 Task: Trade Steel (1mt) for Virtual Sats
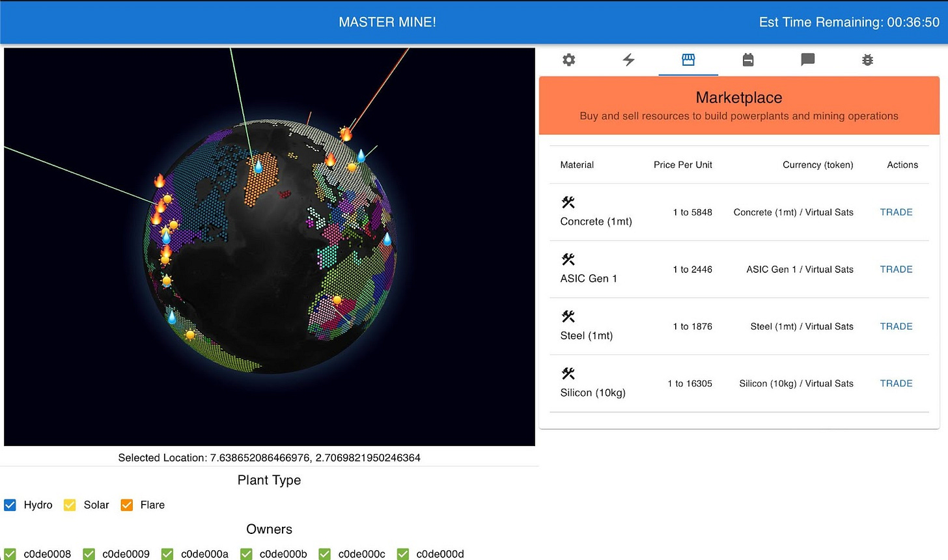[x=896, y=326]
